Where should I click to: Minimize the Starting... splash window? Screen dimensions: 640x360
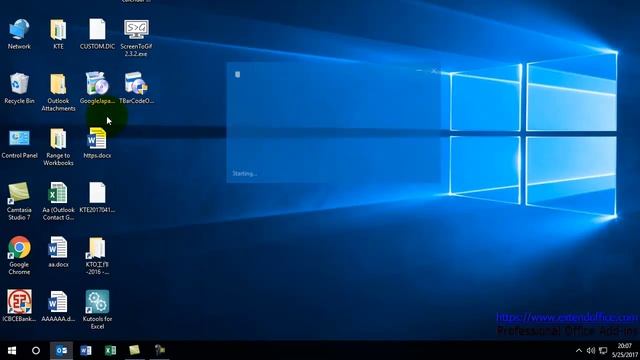click(x=419, y=71)
